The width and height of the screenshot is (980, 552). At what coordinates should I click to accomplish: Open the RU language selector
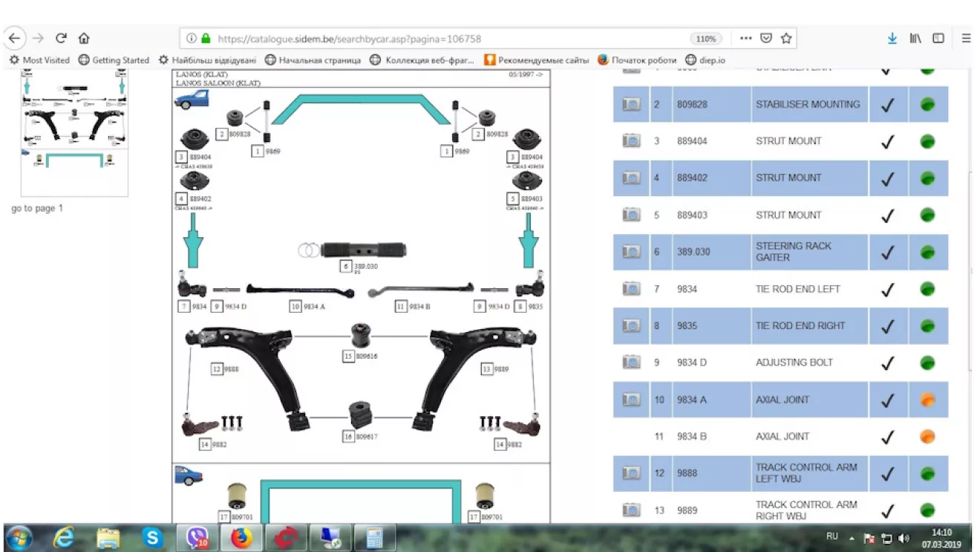point(832,536)
